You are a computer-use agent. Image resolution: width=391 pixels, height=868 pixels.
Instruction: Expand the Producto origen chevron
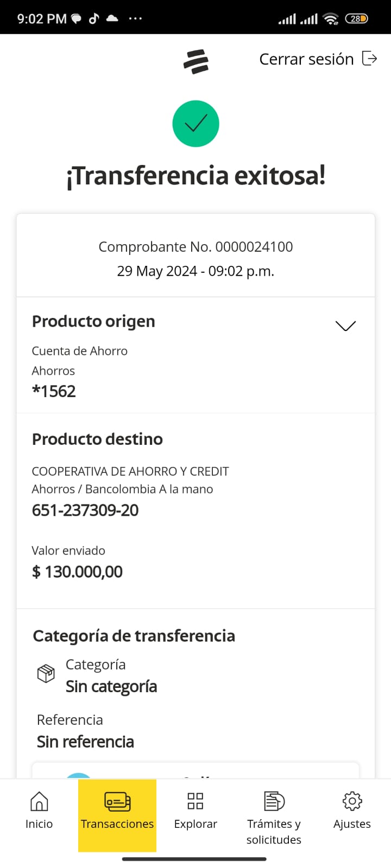point(345,325)
